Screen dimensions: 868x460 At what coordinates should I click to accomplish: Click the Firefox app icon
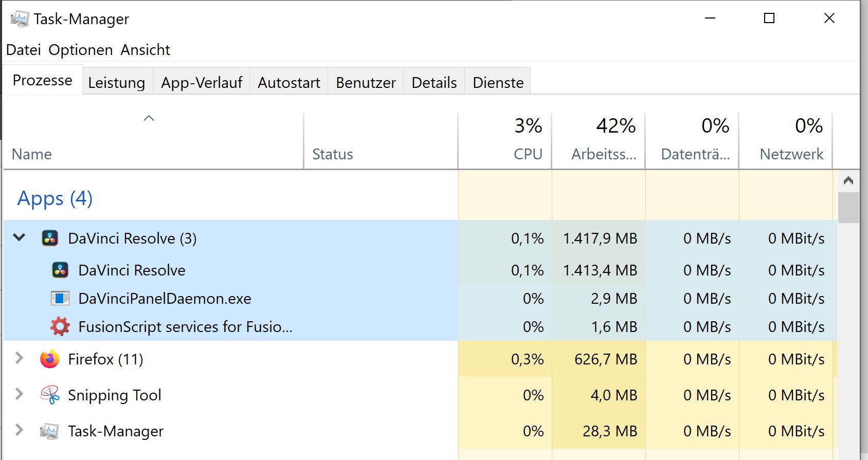(x=50, y=359)
